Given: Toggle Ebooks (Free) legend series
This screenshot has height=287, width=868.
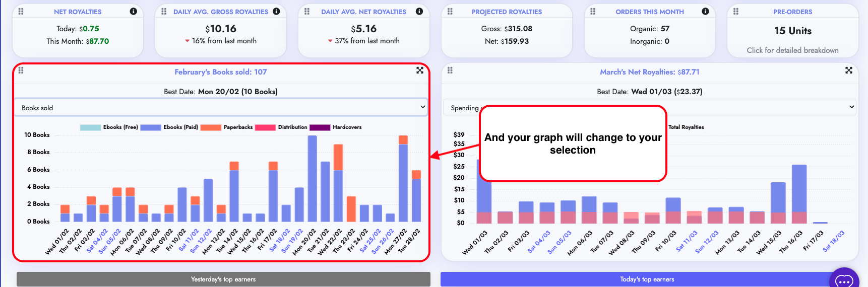Looking at the screenshot, I should [x=109, y=127].
